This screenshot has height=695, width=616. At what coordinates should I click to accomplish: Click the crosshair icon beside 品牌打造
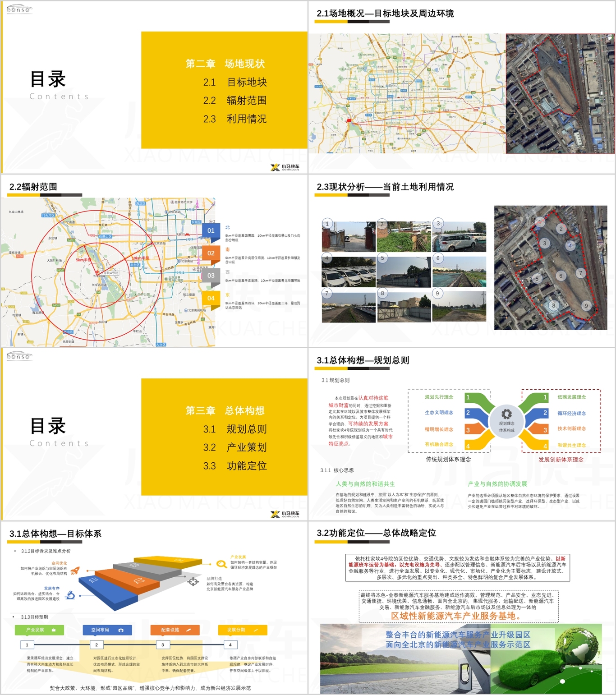193,582
